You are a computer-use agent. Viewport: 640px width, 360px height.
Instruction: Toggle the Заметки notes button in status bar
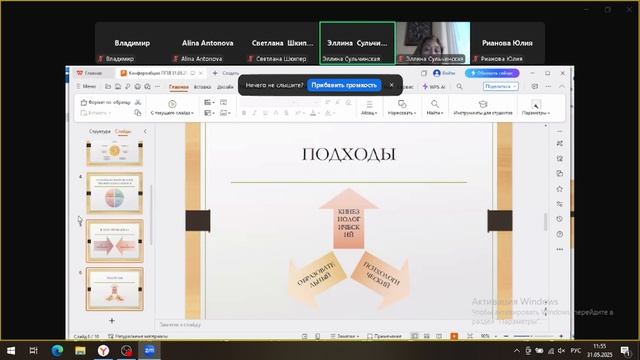(345, 336)
